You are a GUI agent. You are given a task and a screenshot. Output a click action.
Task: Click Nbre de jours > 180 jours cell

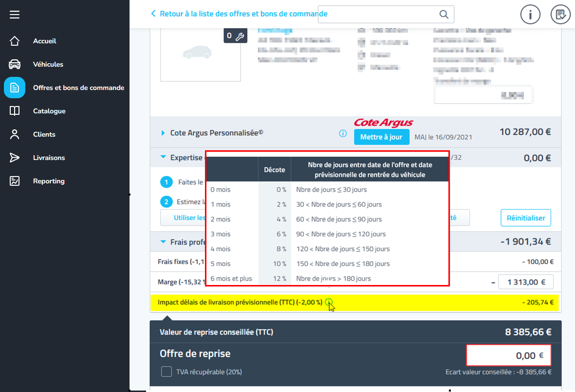[x=334, y=278]
